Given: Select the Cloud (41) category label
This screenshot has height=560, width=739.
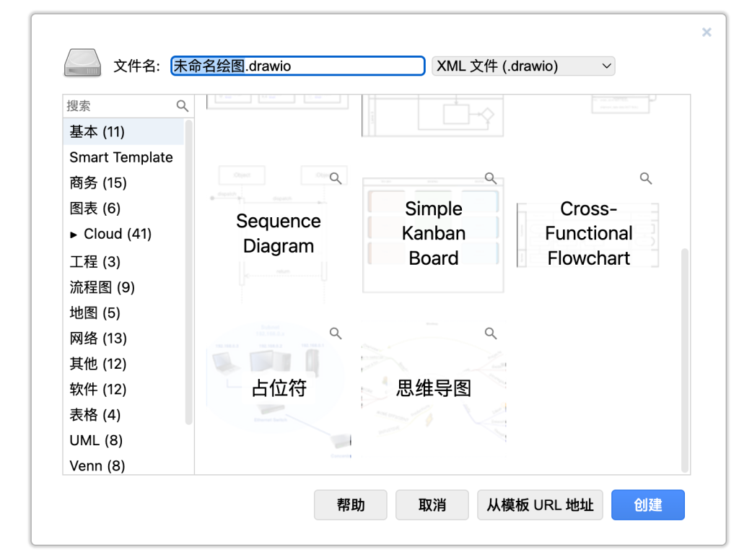Looking at the screenshot, I should click(118, 234).
